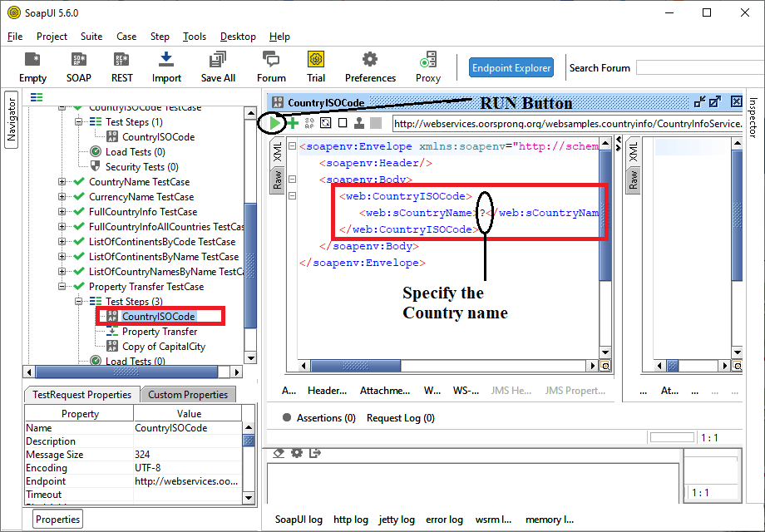The width and height of the screenshot is (765, 532).
Task: Click the recreate request SOAP icon
Action: (x=309, y=123)
